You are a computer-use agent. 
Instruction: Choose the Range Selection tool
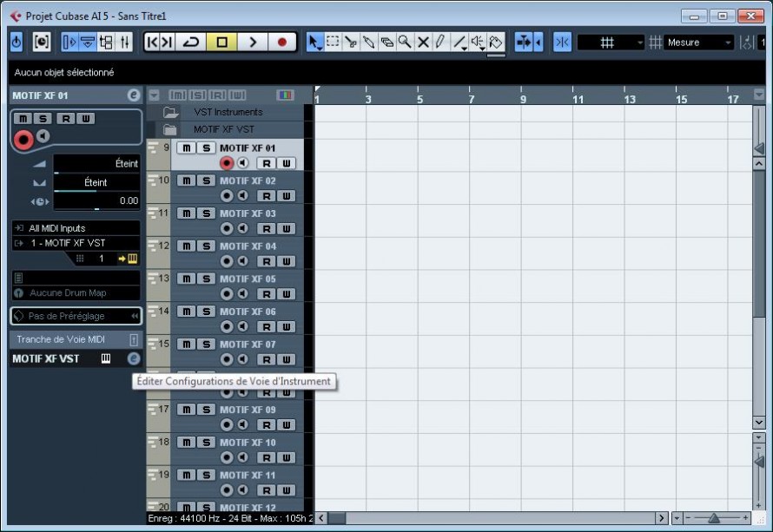click(x=333, y=42)
